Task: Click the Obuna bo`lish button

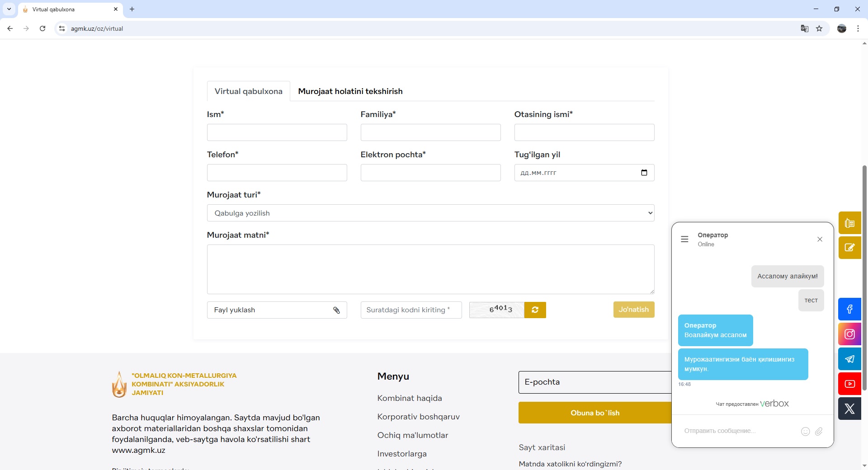Action: [x=594, y=413]
